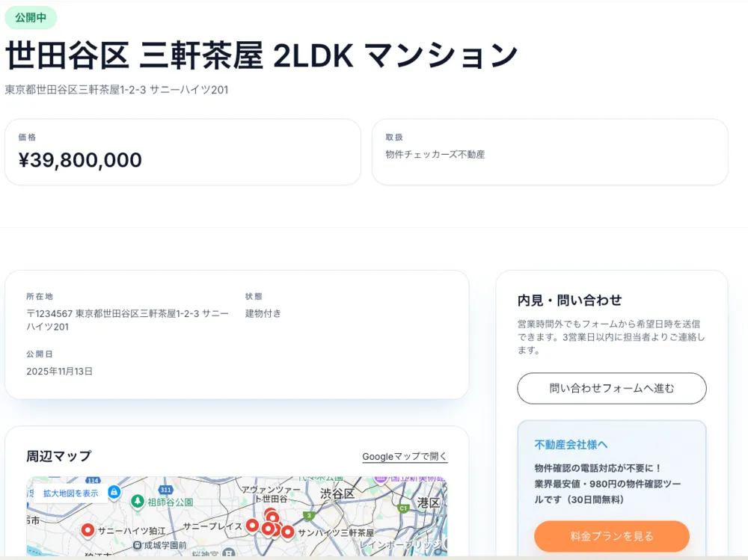Screen dimensions: 748x560
Task: Click the blue marker icon beside 拡大地図を表示
Action: pyautogui.click(x=114, y=493)
